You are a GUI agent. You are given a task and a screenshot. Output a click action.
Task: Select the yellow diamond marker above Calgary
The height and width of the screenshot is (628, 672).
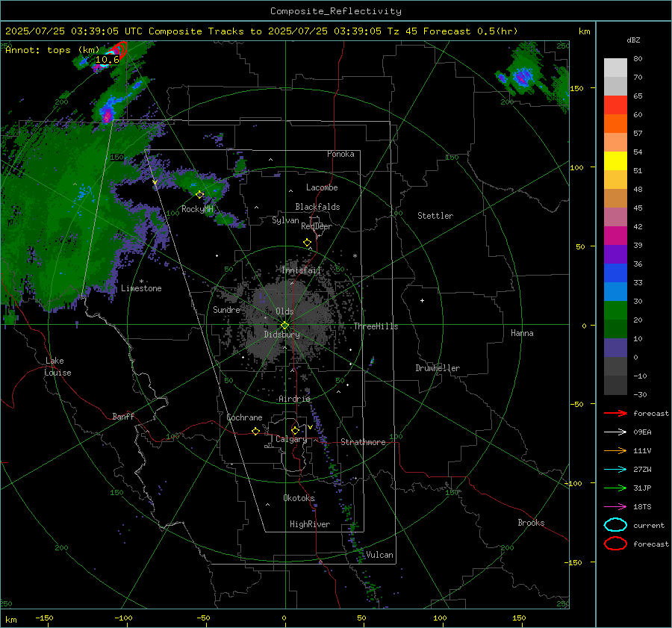click(x=295, y=430)
